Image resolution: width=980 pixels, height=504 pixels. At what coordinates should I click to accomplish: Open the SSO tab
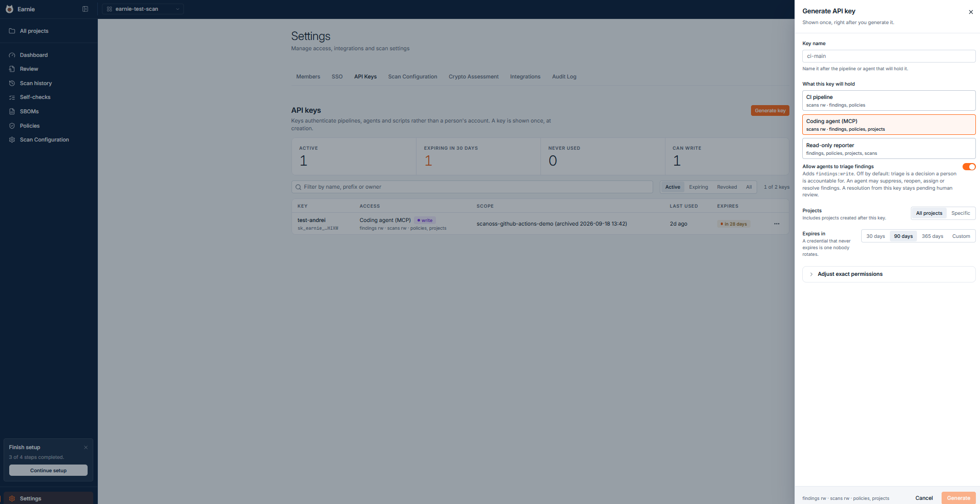[x=337, y=77]
